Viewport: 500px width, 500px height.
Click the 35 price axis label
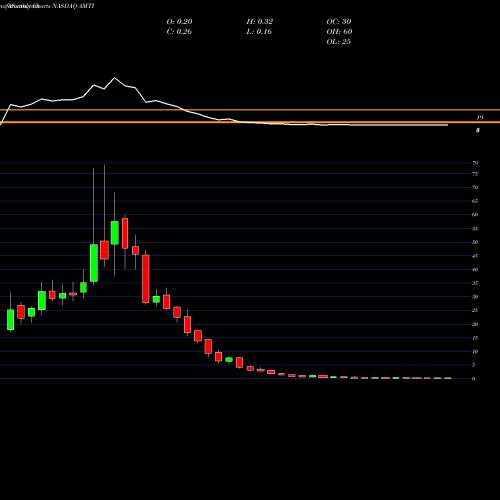coord(475,283)
